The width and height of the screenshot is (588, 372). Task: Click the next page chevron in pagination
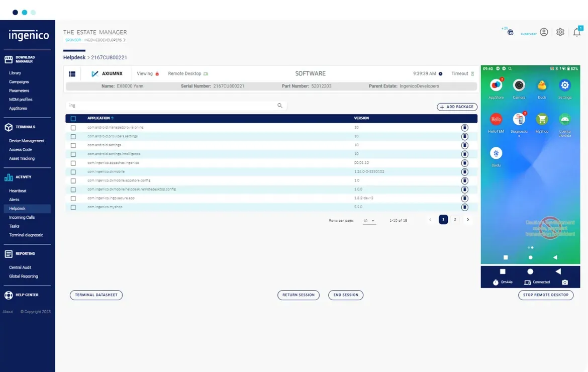467,220
